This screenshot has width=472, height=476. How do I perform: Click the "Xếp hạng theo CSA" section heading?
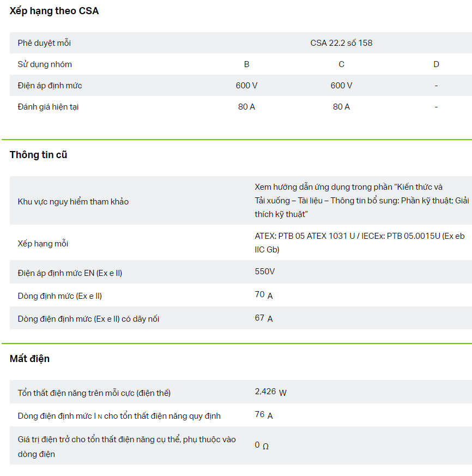54,11
